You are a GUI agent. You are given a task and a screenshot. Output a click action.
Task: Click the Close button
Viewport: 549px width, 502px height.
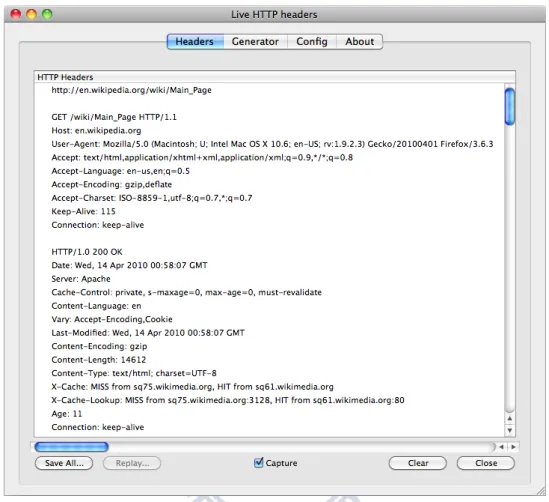[x=486, y=463]
